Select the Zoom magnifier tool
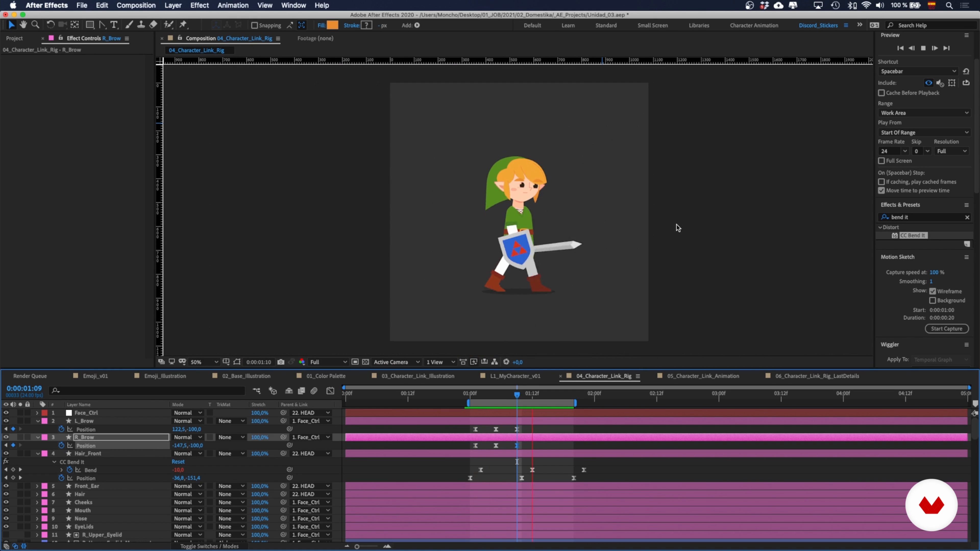Viewport: 980px width, 551px height. click(35, 25)
